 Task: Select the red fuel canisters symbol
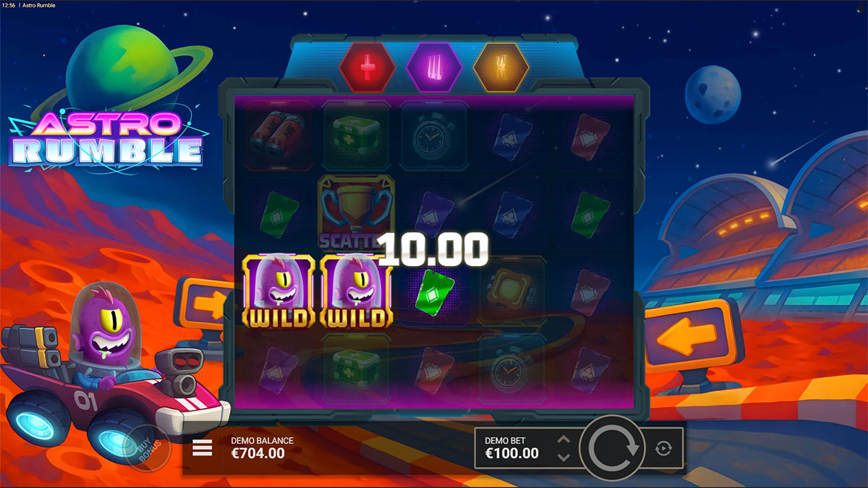[x=278, y=136]
